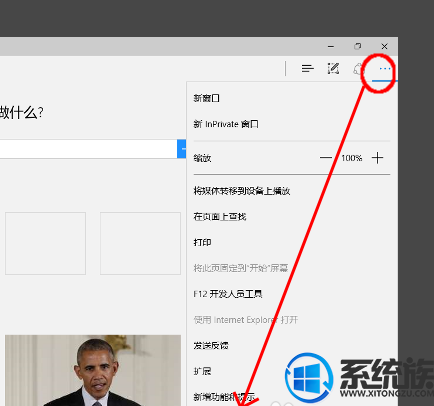Screen dimensions: 434x406
Task: Open the More actions ellipsis menu
Action: [x=385, y=69]
